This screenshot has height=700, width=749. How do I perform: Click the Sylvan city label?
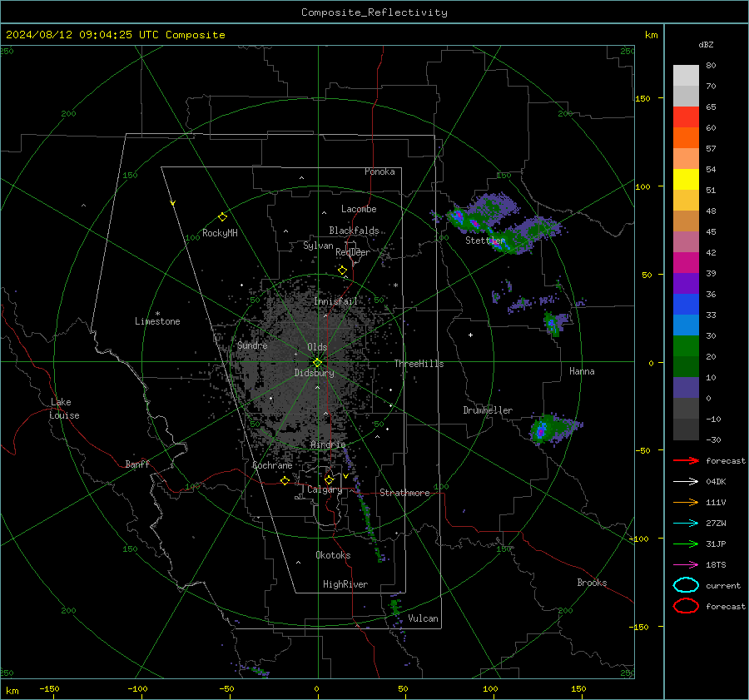(318, 246)
